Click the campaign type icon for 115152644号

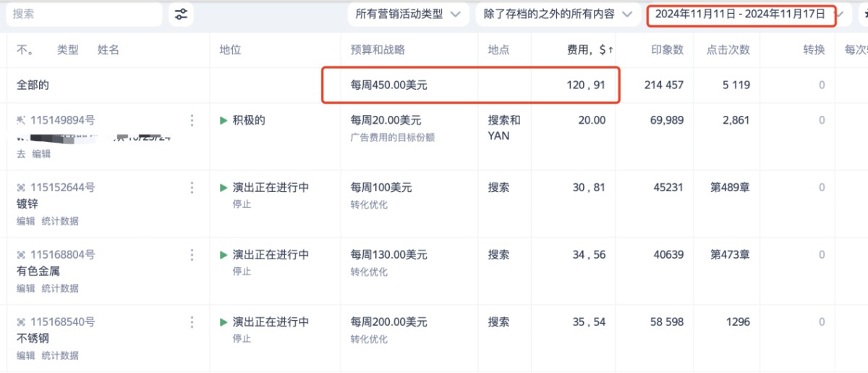tap(22, 188)
